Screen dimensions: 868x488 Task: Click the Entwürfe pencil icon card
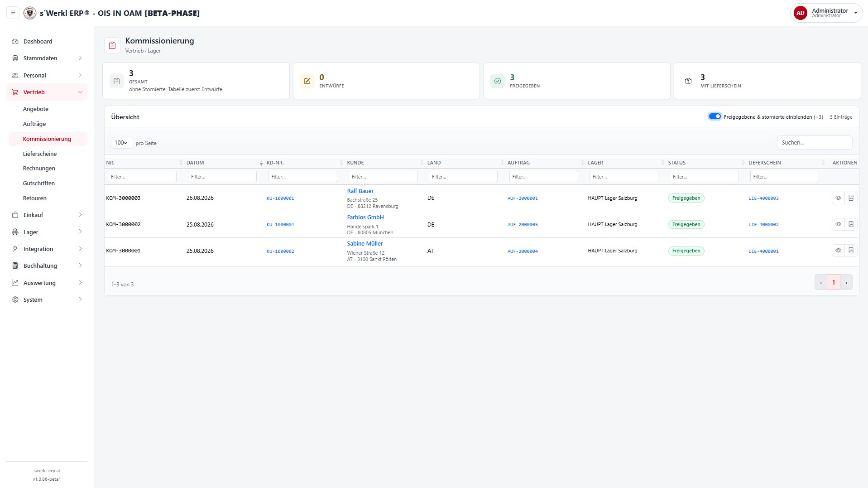[307, 81]
